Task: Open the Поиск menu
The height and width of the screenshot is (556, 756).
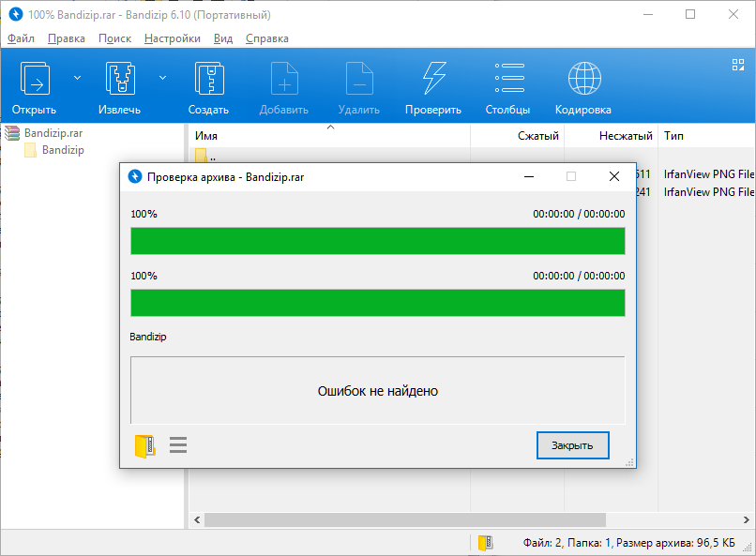Action: click(x=114, y=38)
